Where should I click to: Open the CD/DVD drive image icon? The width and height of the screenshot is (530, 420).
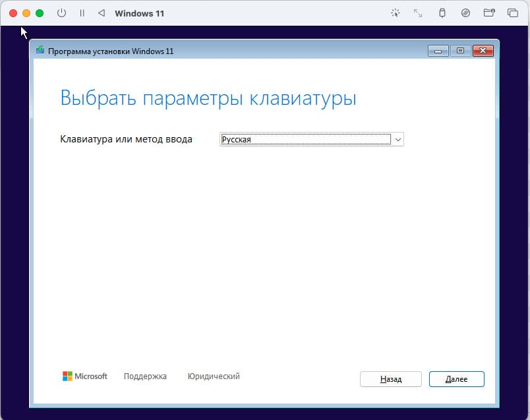465,13
